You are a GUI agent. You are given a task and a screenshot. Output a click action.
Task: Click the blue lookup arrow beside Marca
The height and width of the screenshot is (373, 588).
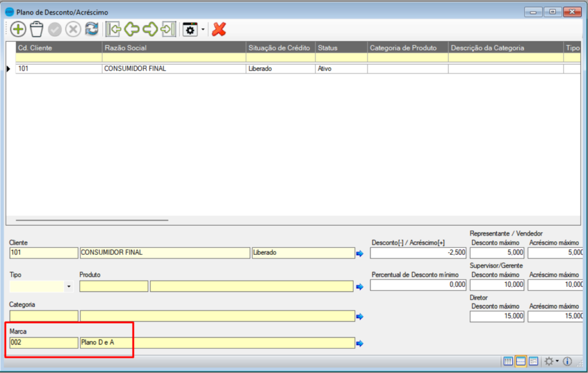(x=360, y=344)
